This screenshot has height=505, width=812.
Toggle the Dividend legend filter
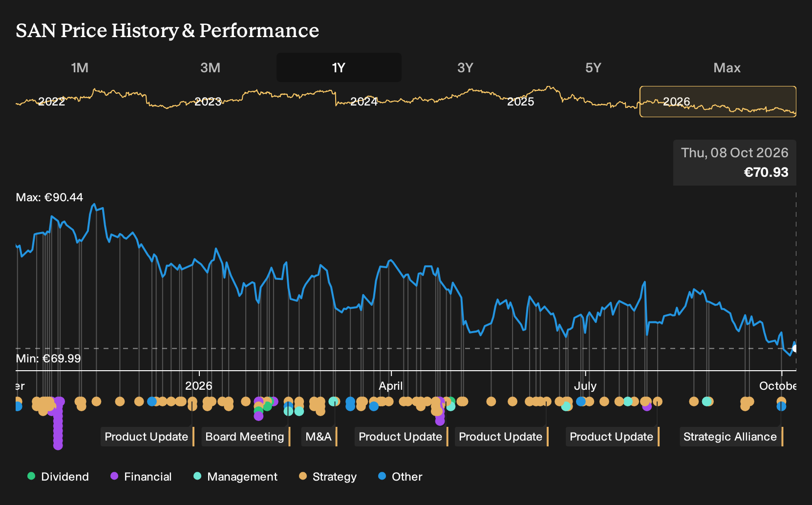pyautogui.click(x=58, y=477)
